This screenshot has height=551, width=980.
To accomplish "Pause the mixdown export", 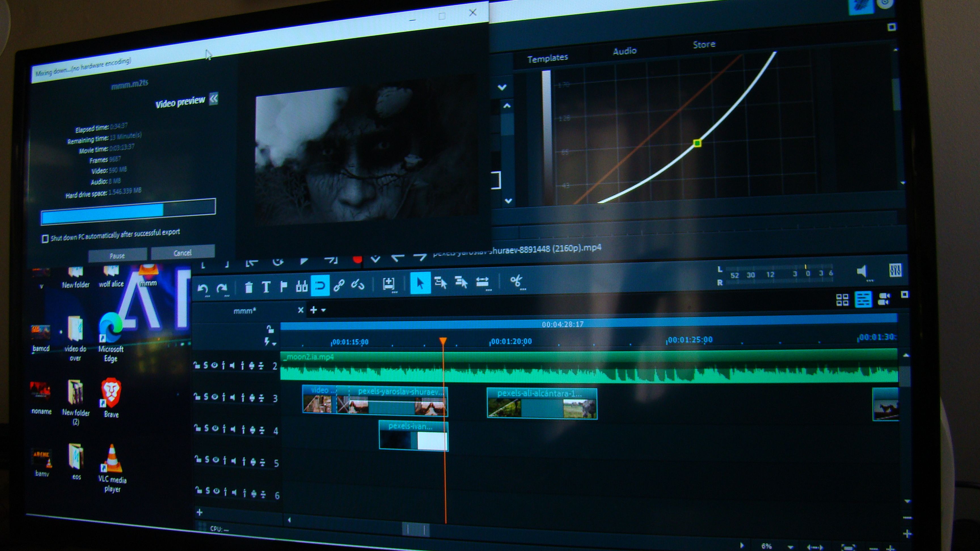I will pyautogui.click(x=118, y=255).
